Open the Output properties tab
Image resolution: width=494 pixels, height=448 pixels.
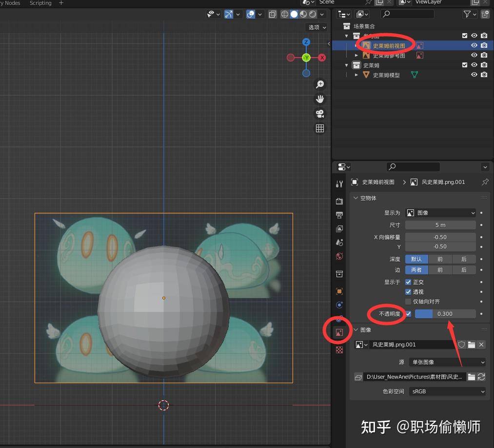tap(339, 215)
